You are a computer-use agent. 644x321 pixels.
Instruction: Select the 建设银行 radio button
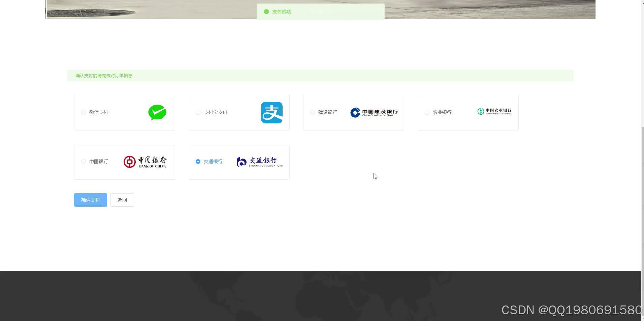click(x=312, y=112)
